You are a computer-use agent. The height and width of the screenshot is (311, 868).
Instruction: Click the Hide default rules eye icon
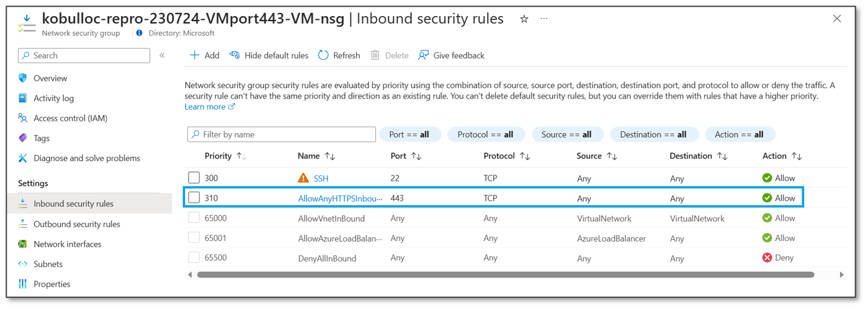click(x=235, y=55)
